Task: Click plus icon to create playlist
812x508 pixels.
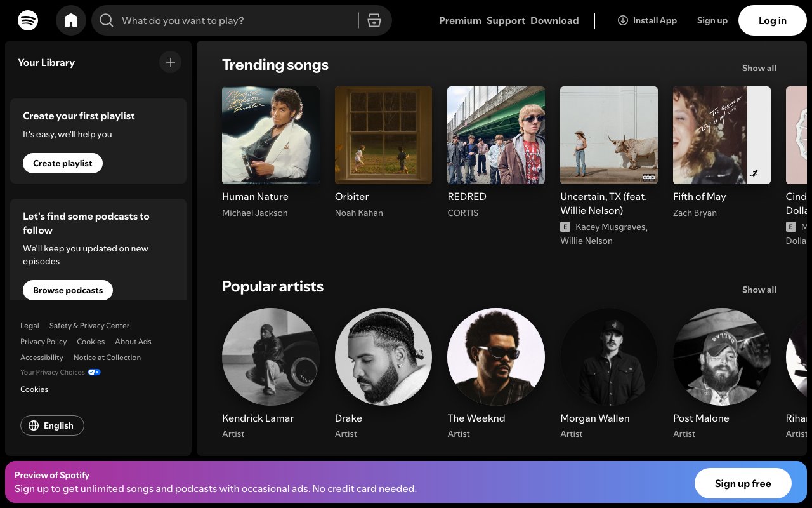Action: click(170, 62)
